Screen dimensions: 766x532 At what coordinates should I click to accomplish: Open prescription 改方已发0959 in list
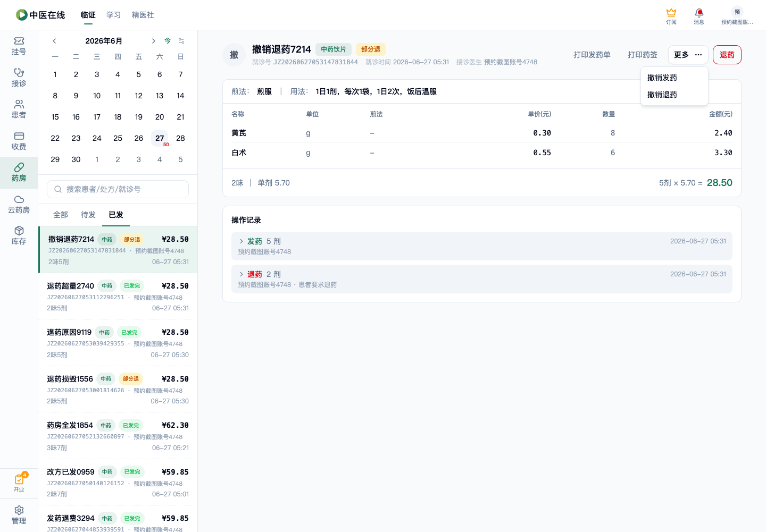pyautogui.click(x=118, y=482)
